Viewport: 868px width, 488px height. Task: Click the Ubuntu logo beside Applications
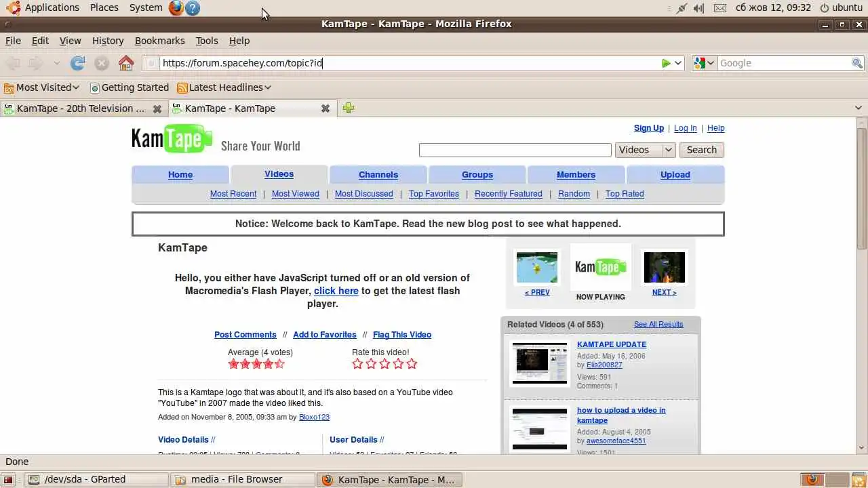[x=12, y=7]
